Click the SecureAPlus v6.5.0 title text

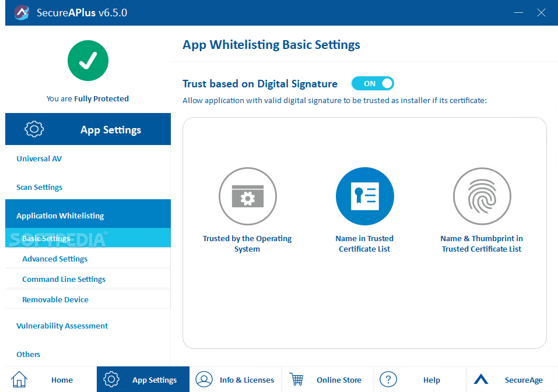pyautogui.click(x=82, y=13)
